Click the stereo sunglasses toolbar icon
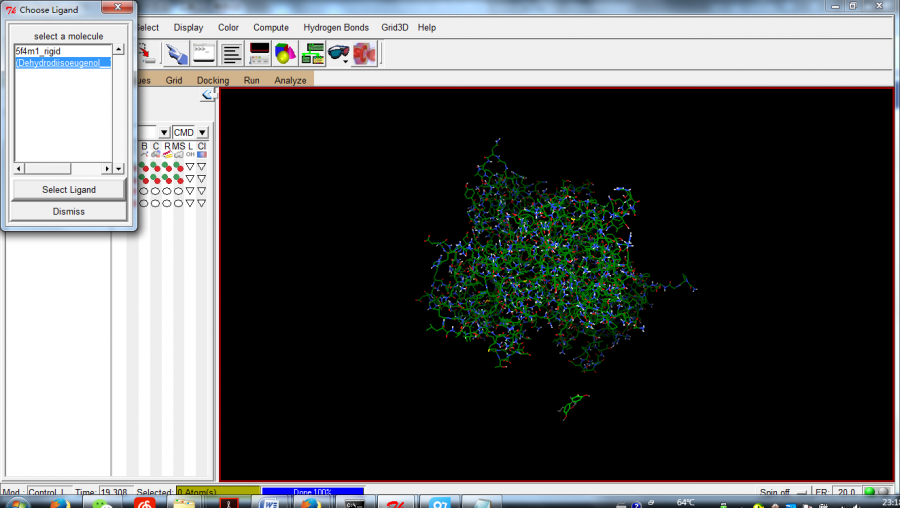 tap(339, 54)
